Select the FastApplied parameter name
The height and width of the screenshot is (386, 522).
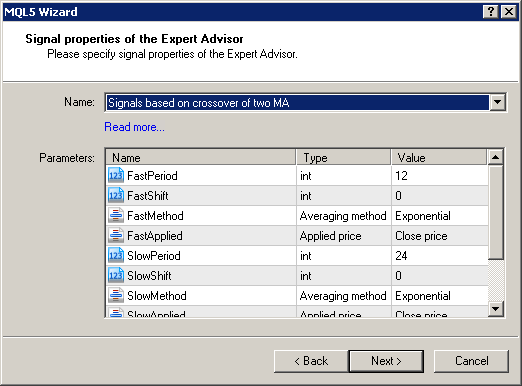click(155, 236)
